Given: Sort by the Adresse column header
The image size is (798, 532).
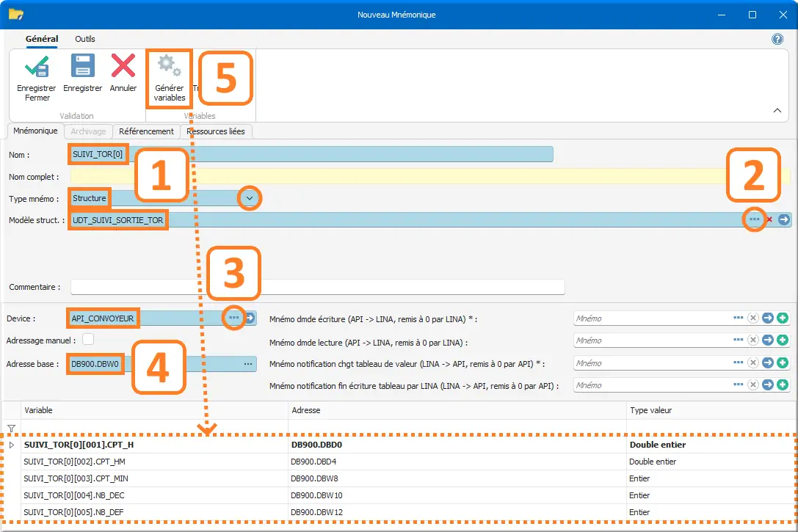Looking at the screenshot, I should 457,410.
